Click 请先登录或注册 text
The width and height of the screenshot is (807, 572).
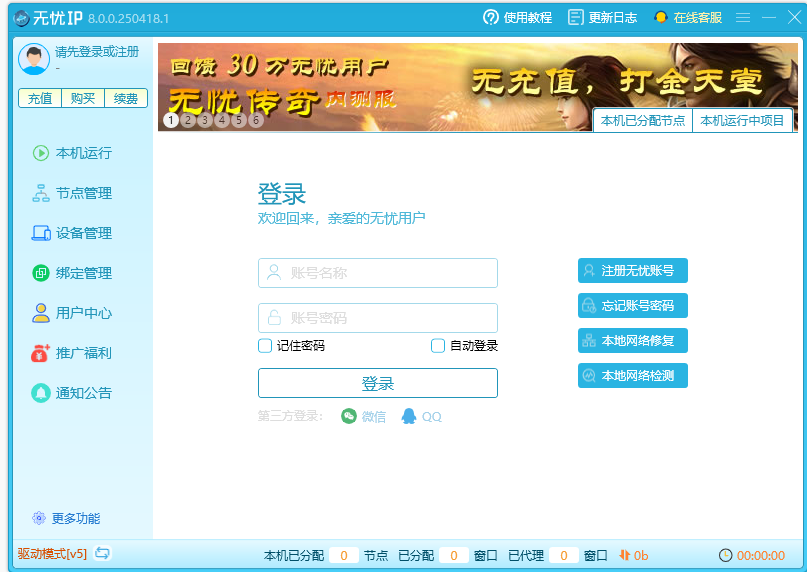click(97, 51)
